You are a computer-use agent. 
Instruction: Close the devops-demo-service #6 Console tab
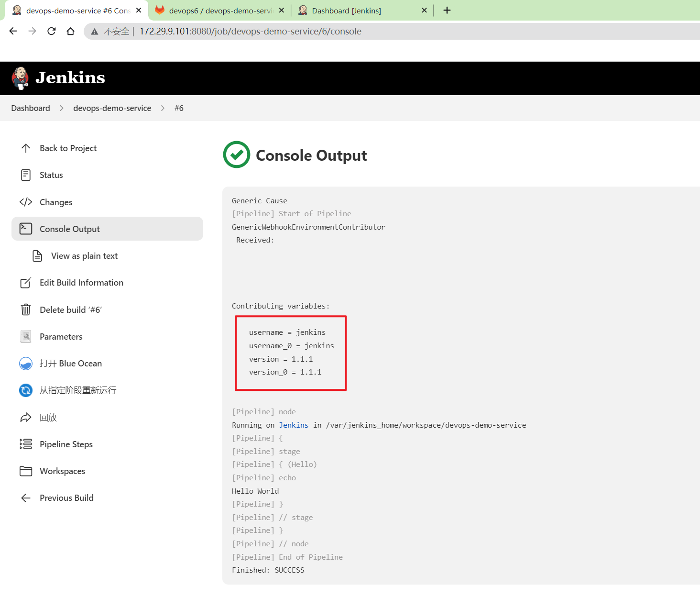click(139, 10)
